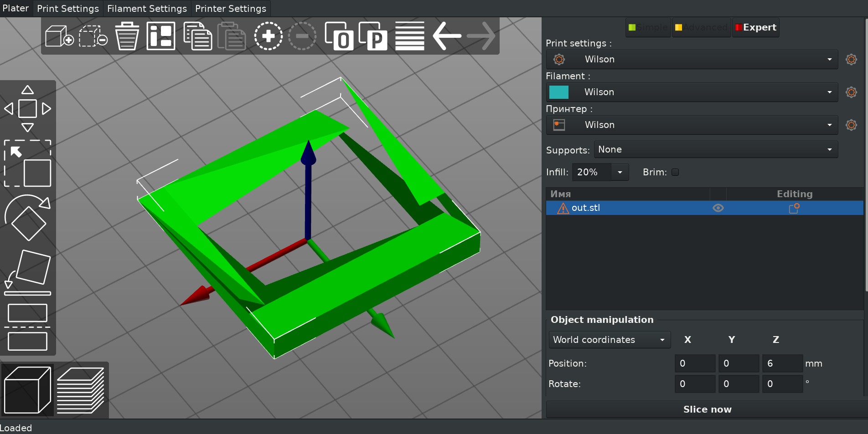868x434 pixels.
Task: Click the Position Y input field
Action: tap(739, 363)
